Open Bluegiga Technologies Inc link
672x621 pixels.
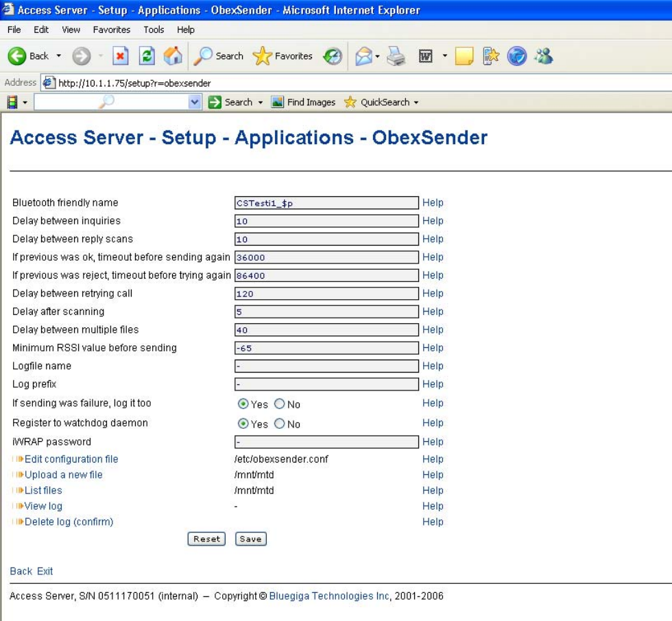pos(329,596)
